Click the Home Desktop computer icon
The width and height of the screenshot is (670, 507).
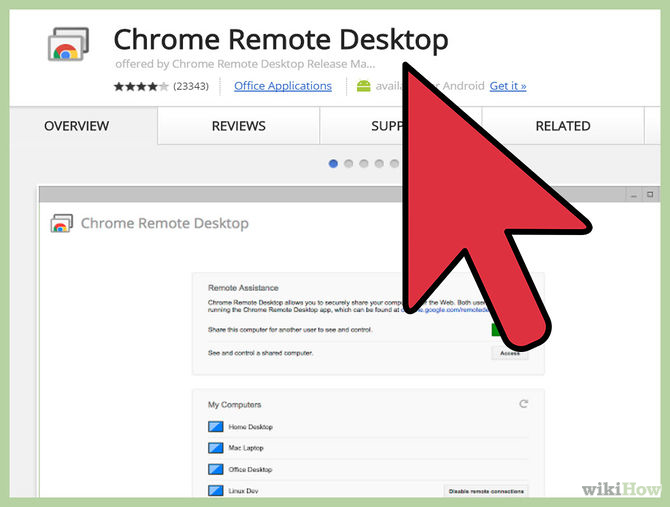point(215,427)
